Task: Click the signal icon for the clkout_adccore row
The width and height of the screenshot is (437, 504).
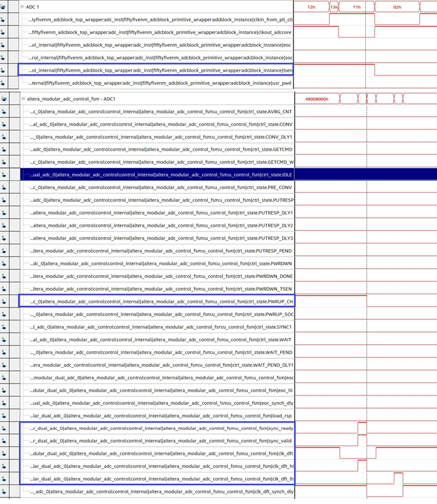Action: click(x=3, y=32)
